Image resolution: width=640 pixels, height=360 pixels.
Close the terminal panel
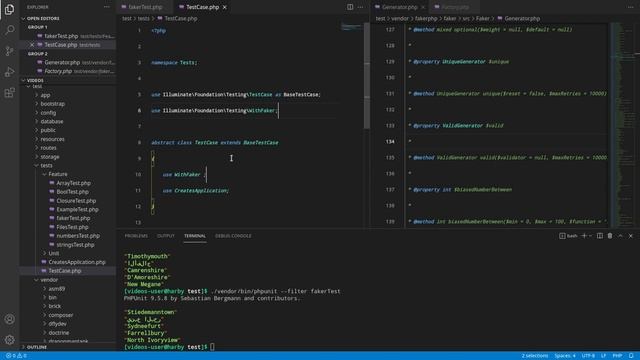click(x=631, y=236)
